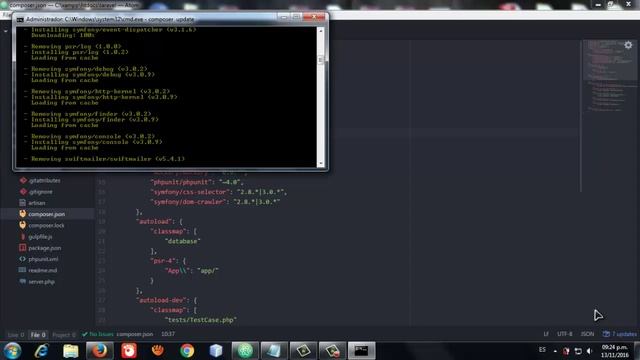Image resolution: width=640 pixels, height=360 pixels.
Task: Click the composer icon beside composer.lock
Action: click(22, 225)
